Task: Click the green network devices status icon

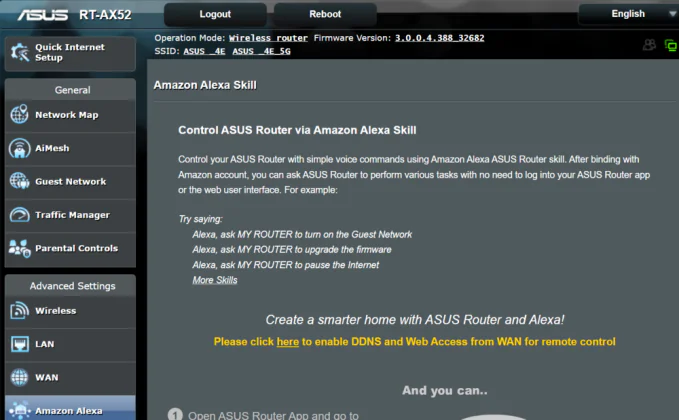Action: (671, 45)
